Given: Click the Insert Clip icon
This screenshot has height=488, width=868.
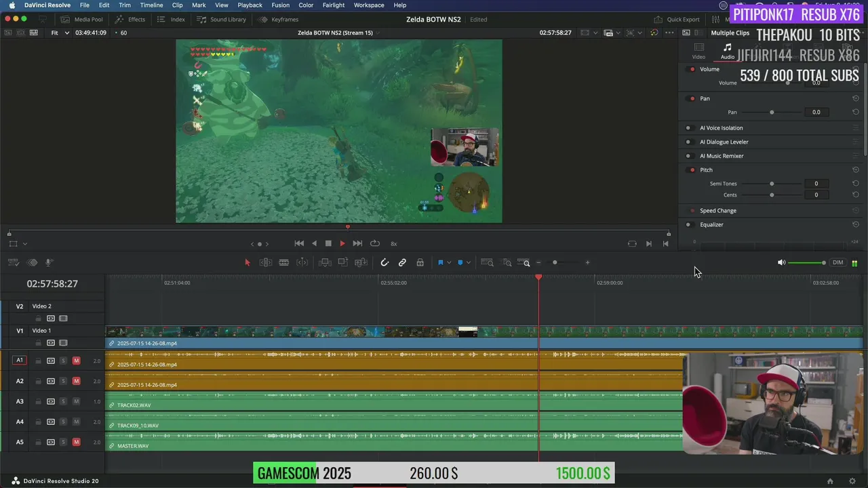Looking at the screenshot, I should click(x=325, y=262).
